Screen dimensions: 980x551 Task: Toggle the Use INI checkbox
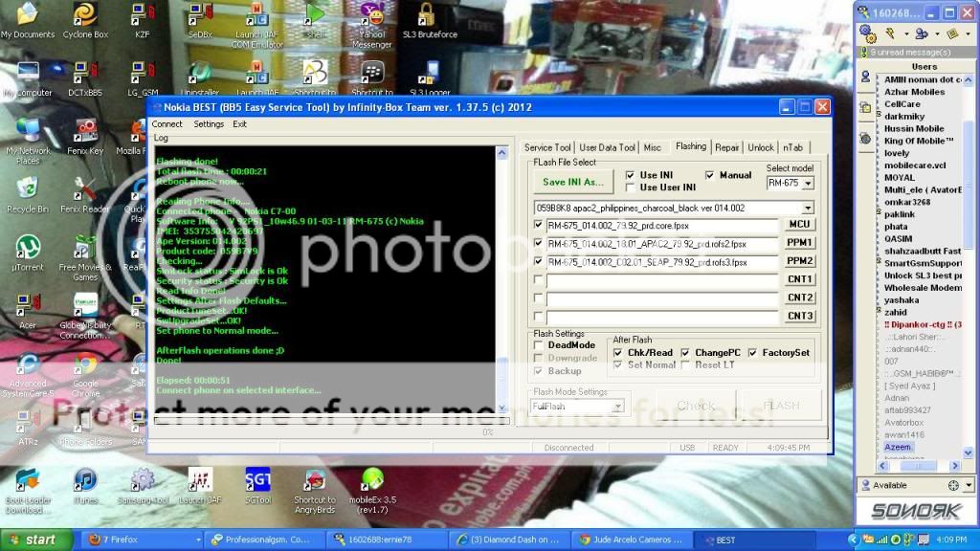[x=630, y=175]
